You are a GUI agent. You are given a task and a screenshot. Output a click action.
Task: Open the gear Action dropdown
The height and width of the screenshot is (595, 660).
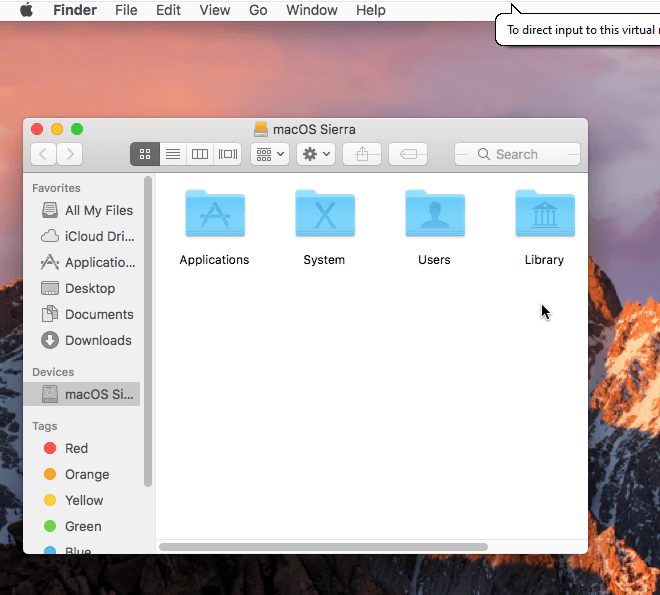point(316,154)
